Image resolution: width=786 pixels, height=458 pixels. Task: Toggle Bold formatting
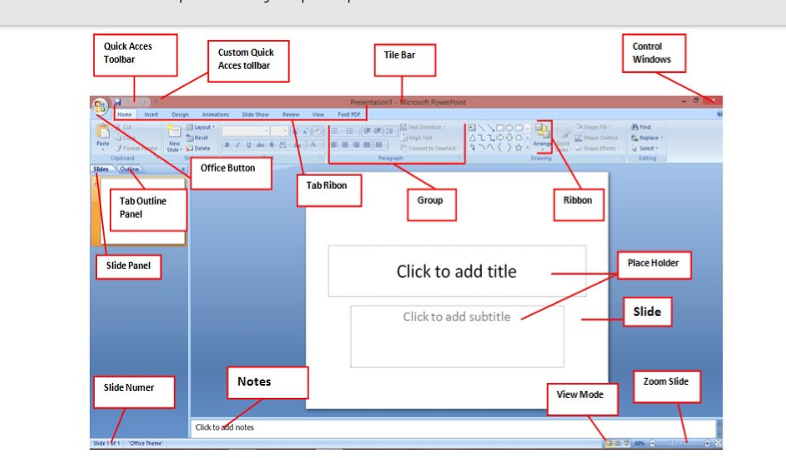227,145
